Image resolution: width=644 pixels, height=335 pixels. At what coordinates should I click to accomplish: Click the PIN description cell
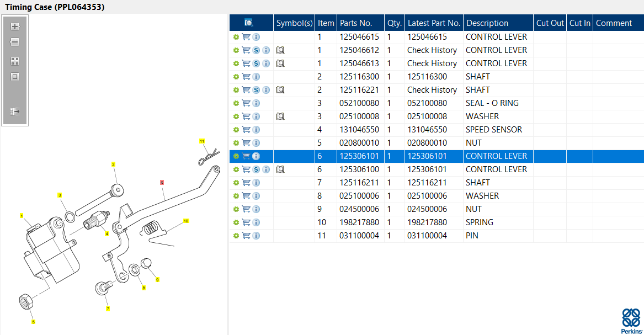coord(498,236)
